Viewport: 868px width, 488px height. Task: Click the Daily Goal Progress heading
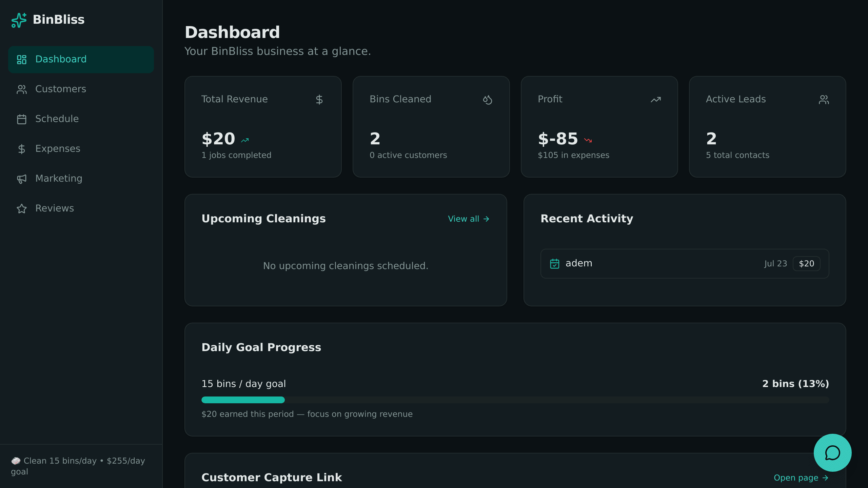click(261, 347)
